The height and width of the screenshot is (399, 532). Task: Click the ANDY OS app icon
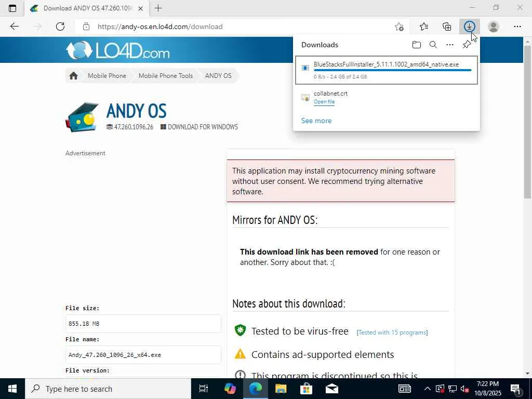pyautogui.click(x=82, y=117)
